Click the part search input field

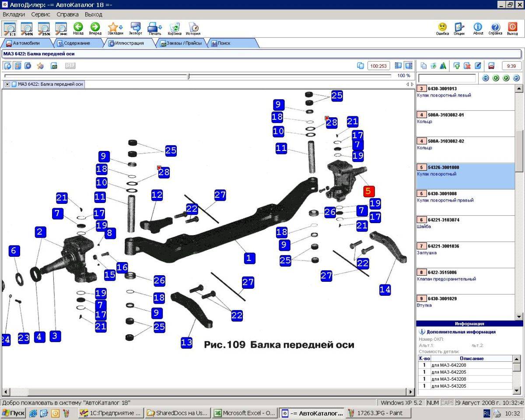click(x=447, y=78)
